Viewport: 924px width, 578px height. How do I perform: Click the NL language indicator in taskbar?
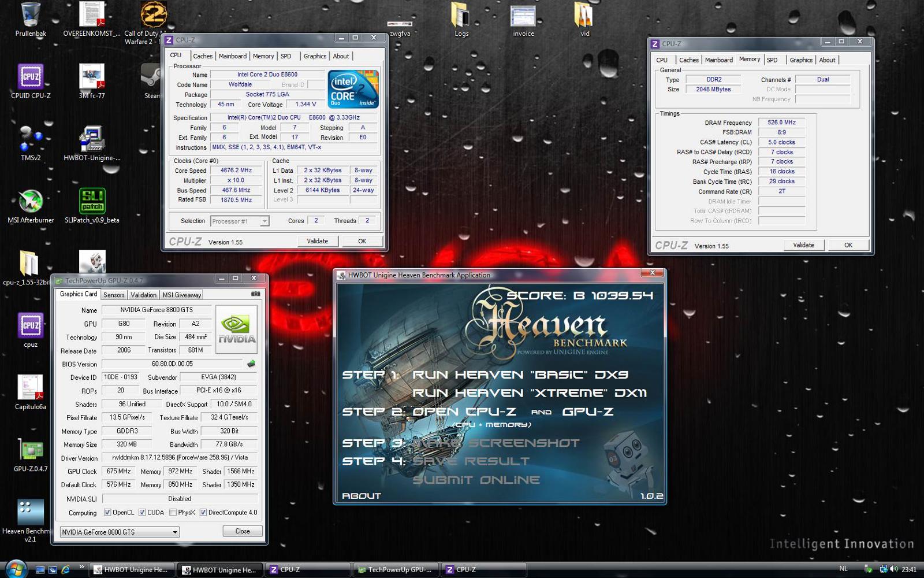843,569
